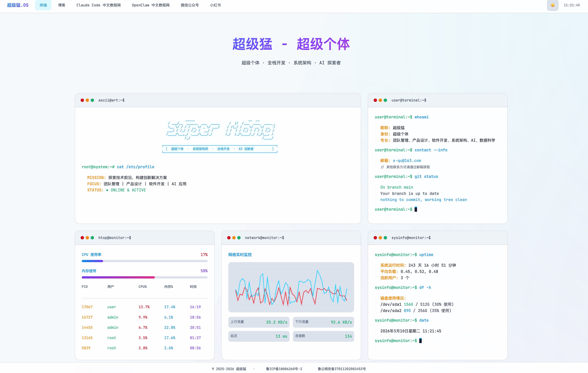Open OpenClaw 中文教程网 link
The height and width of the screenshot is (373, 588).
click(x=150, y=5)
